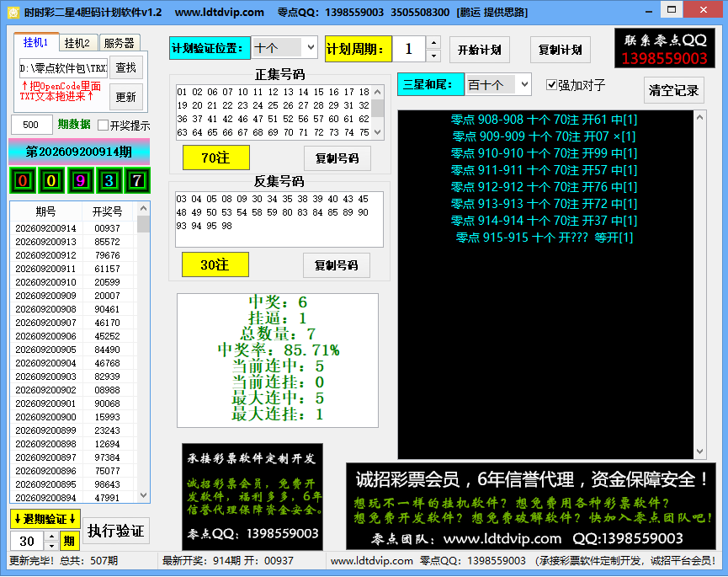Click the app icon in title bar

(x=13, y=12)
